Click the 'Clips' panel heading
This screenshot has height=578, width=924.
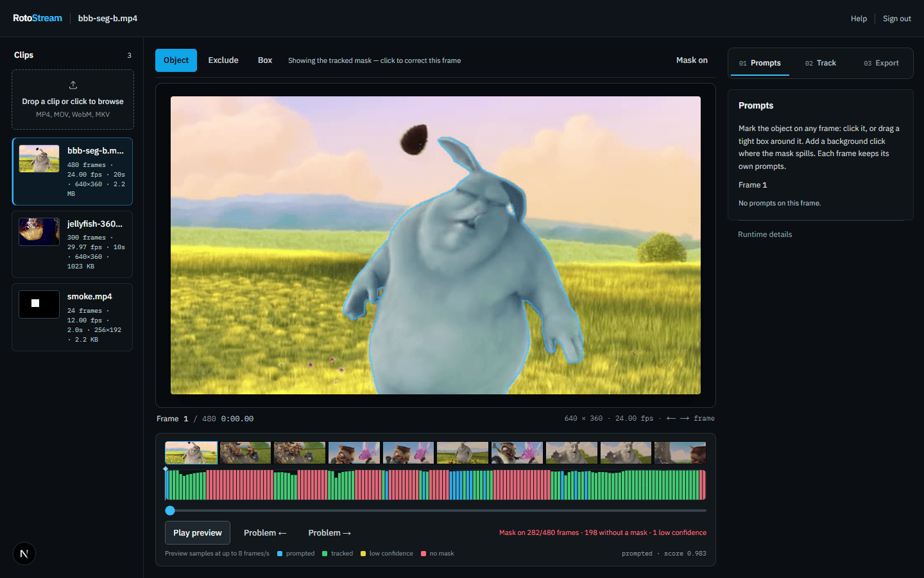coord(24,55)
